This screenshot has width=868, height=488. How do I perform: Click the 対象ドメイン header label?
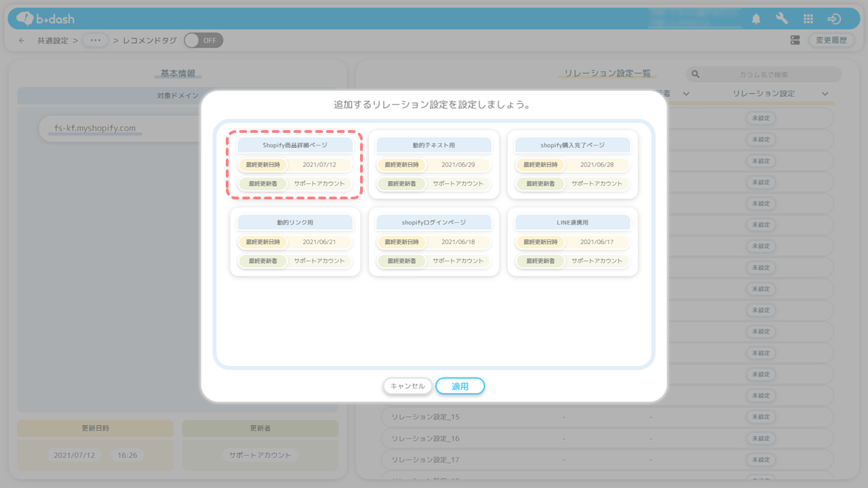[x=178, y=96]
